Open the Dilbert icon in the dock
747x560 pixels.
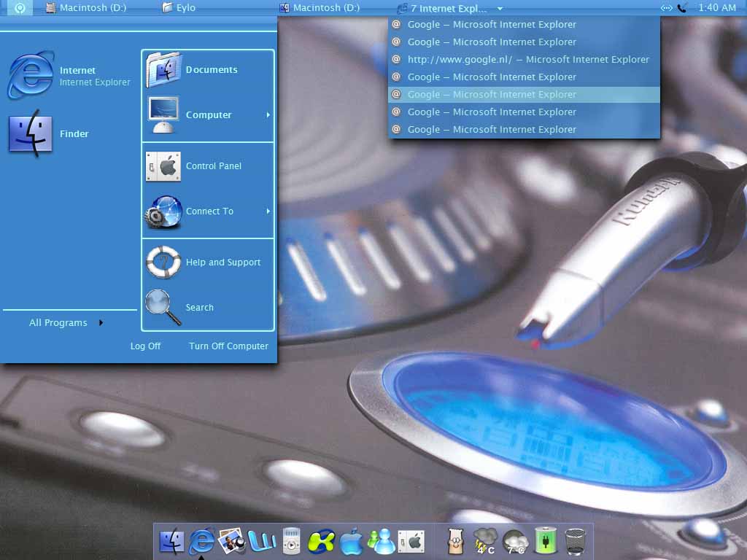(456, 542)
